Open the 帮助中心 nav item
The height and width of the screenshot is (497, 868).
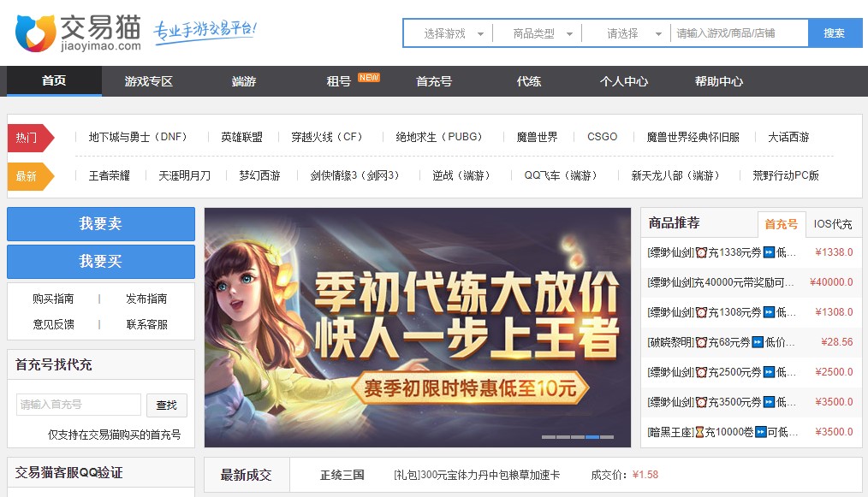click(x=719, y=81)
